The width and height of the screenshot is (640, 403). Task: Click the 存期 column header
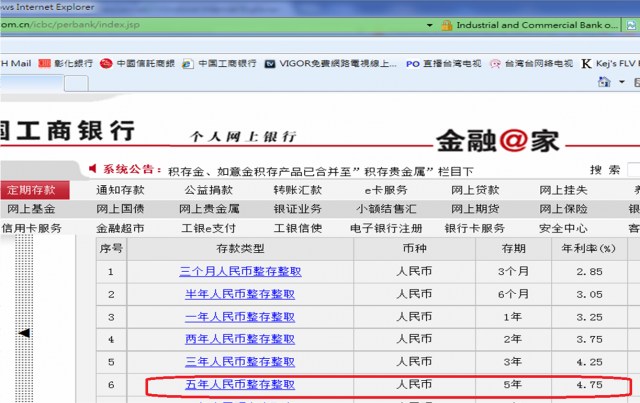coord(513,248)
